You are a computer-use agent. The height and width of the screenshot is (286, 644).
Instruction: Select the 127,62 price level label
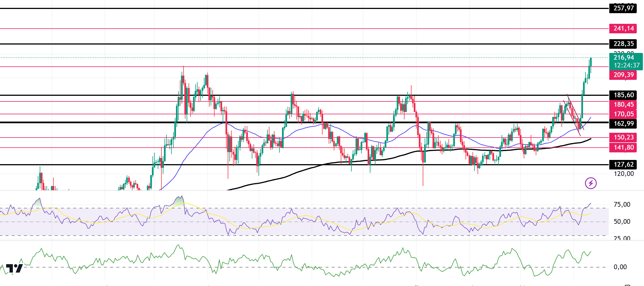point(623,164)
